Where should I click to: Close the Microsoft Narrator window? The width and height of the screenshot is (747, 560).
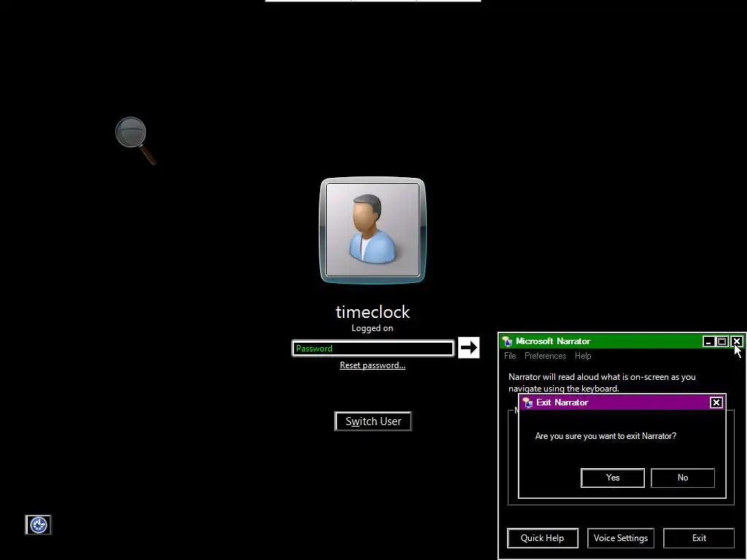coord(737,341)
